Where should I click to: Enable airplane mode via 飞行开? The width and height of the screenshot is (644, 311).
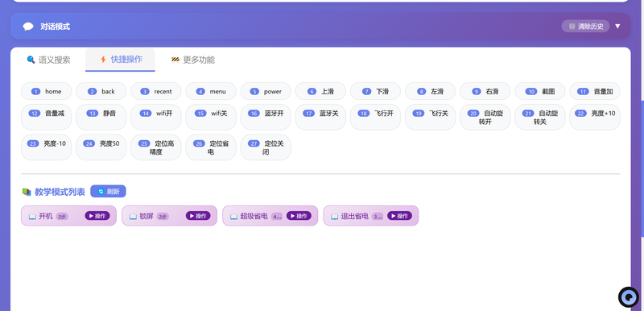pyautogui.click(x=375, y=117)
